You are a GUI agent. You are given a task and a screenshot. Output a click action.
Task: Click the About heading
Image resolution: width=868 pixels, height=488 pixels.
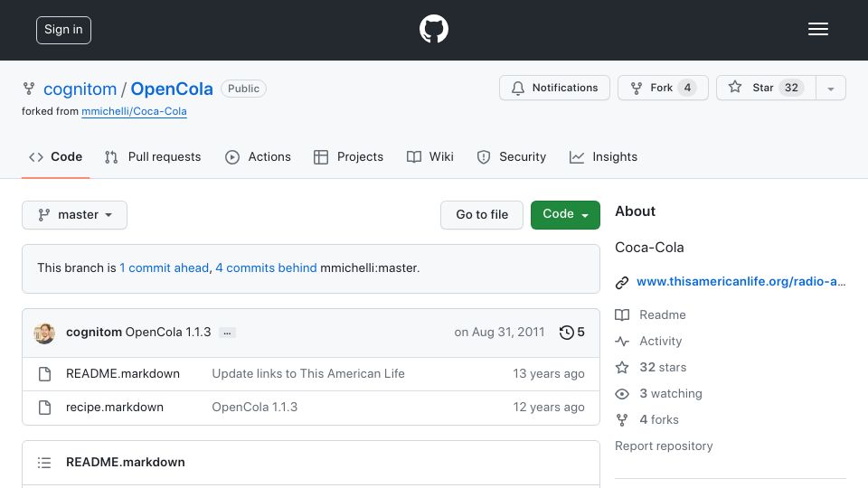click(635, 211)
